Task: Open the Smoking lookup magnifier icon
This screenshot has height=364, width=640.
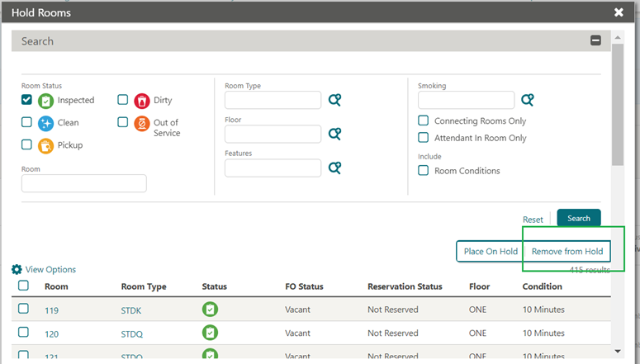Action: pos(528,100)
